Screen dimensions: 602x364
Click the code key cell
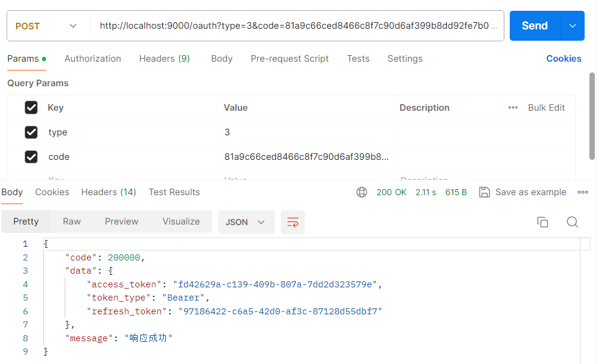129,157
